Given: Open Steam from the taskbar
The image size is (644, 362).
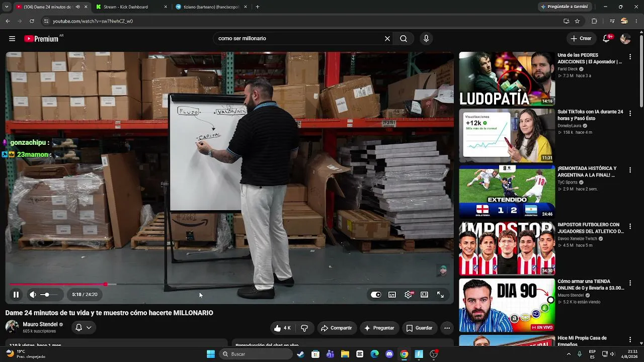Looking at the screenshot, I should (300, 354).
